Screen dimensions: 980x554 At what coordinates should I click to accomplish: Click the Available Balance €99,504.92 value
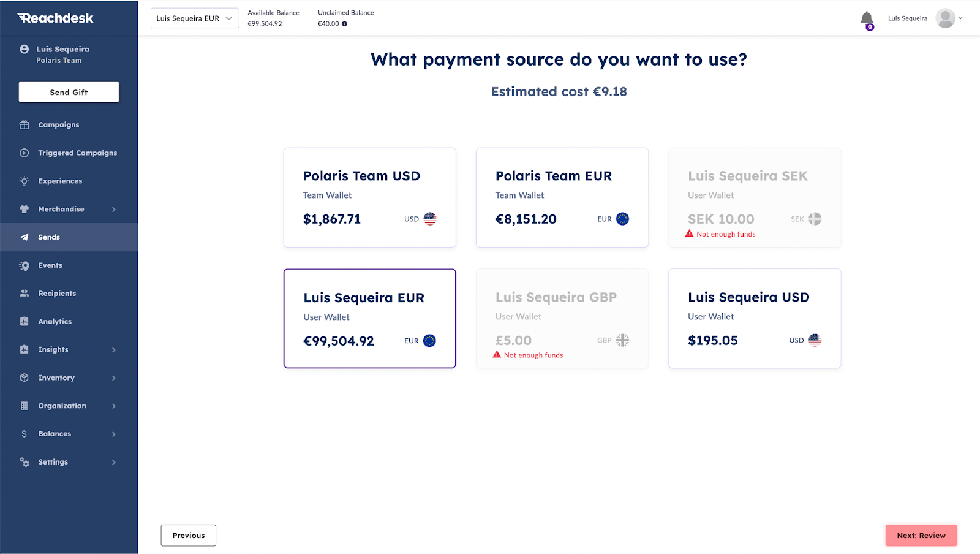(265, 24)
